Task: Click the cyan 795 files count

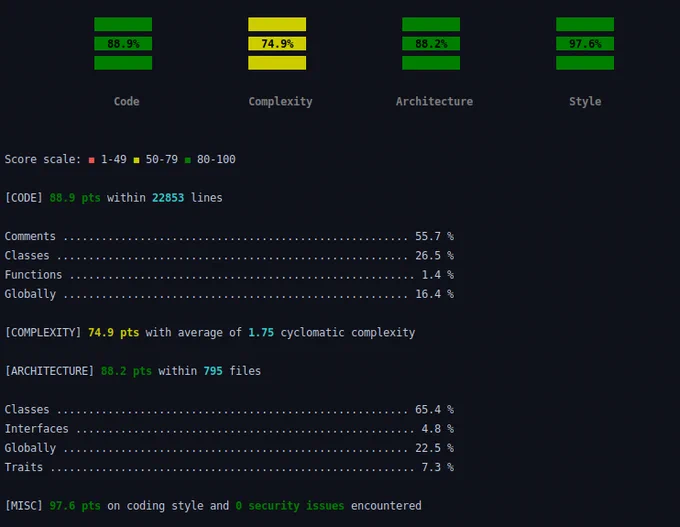Action: pyautogui.click(x=213, y=371)
